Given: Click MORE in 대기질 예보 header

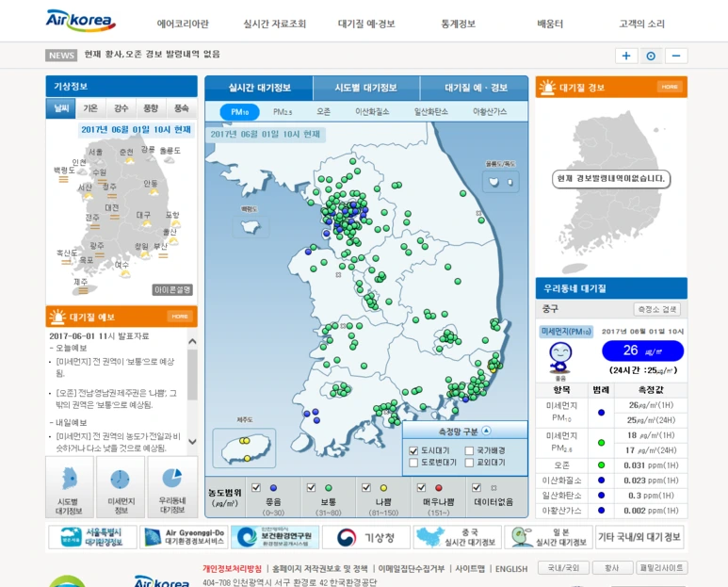Looking at the screenshot, I should pos(180,317).
